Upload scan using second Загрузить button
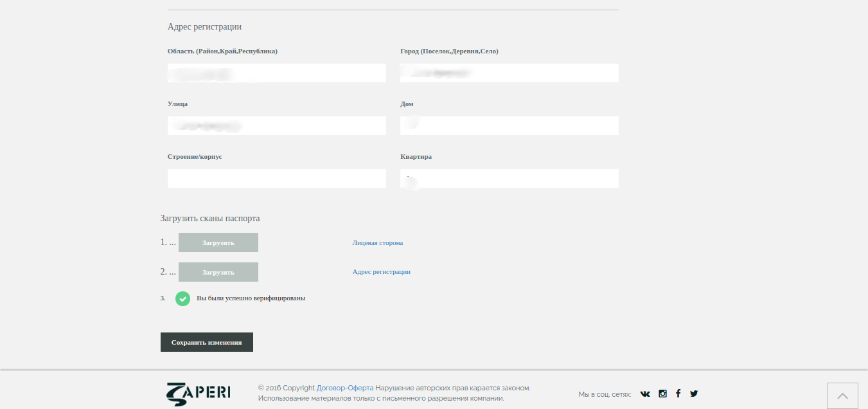The image size is (868, 409). [218, 272]
